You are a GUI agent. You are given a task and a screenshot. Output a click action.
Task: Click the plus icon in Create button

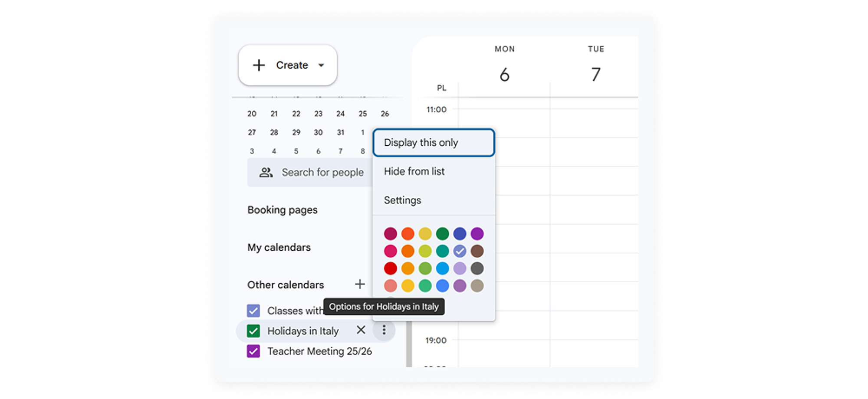(x=259, y=65)
